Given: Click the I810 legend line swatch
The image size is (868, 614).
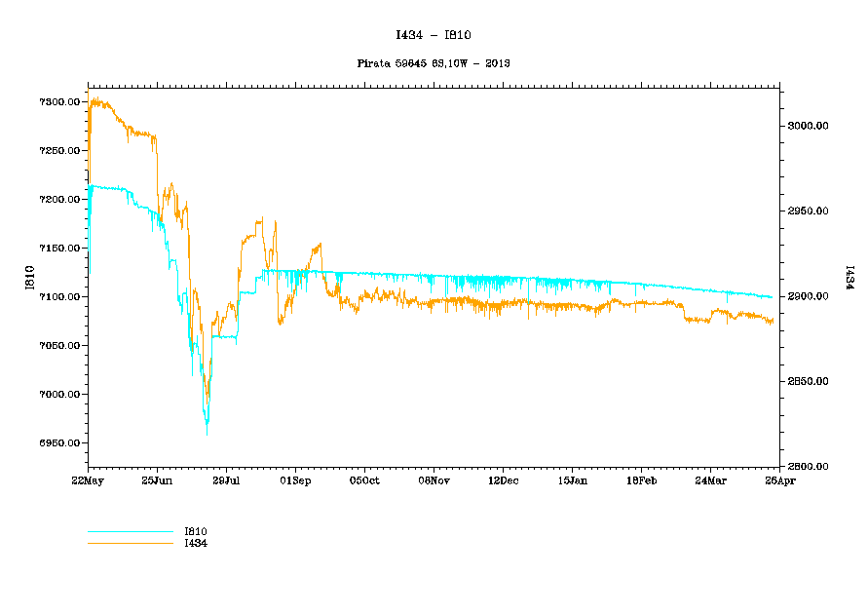Looking at the screenshot, I should click(130, 532).
